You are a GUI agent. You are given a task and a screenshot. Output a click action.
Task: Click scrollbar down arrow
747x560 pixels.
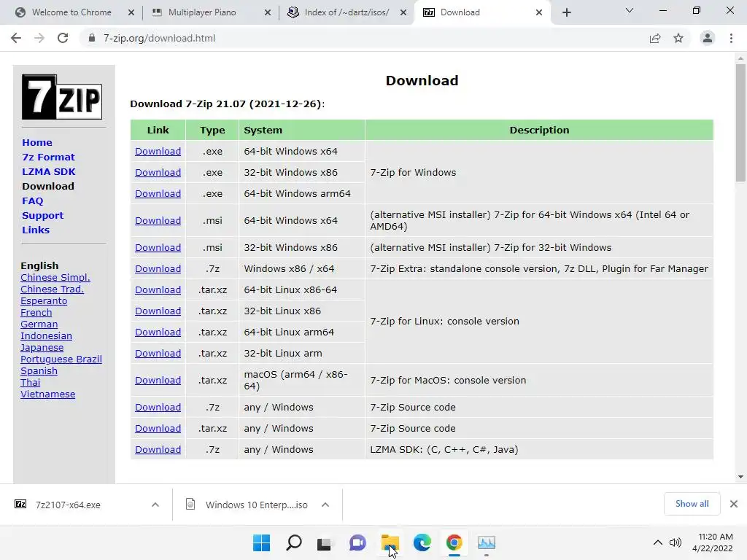pos(740,477)
